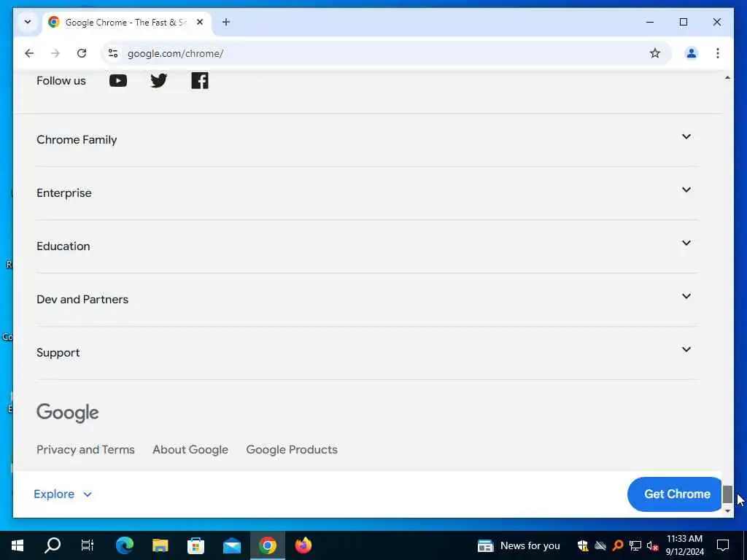Close the Google Chrome tab

click(x=200, y=23)
